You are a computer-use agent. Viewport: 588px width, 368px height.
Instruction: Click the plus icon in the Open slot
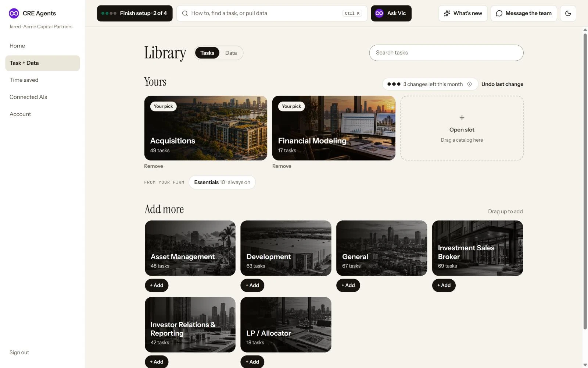(462, 118)
